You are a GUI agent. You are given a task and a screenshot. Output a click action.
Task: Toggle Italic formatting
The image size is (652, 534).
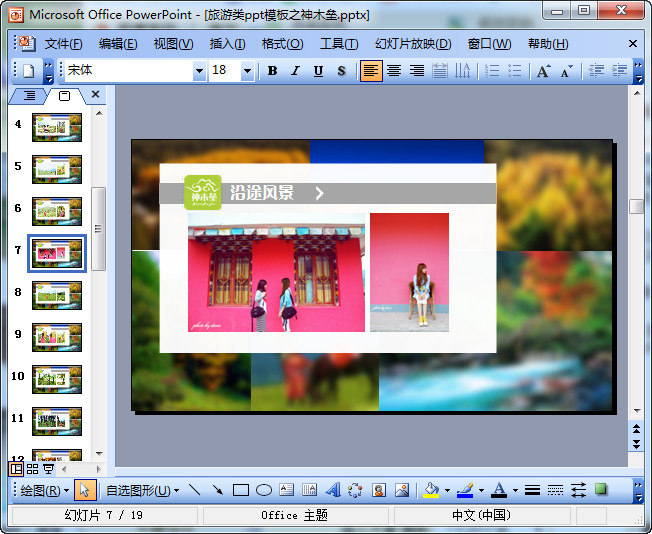coord(295,71)
